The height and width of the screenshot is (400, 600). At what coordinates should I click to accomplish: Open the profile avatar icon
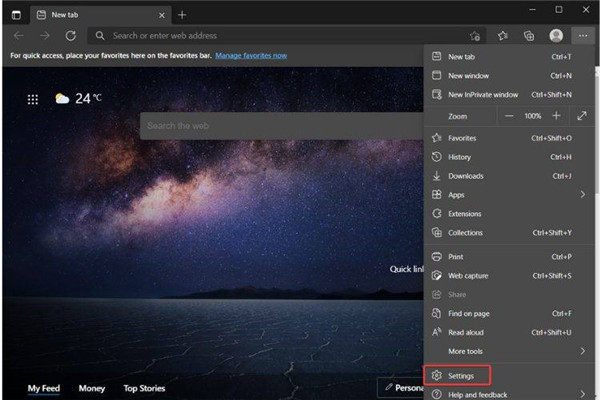[x=556, y=35]
